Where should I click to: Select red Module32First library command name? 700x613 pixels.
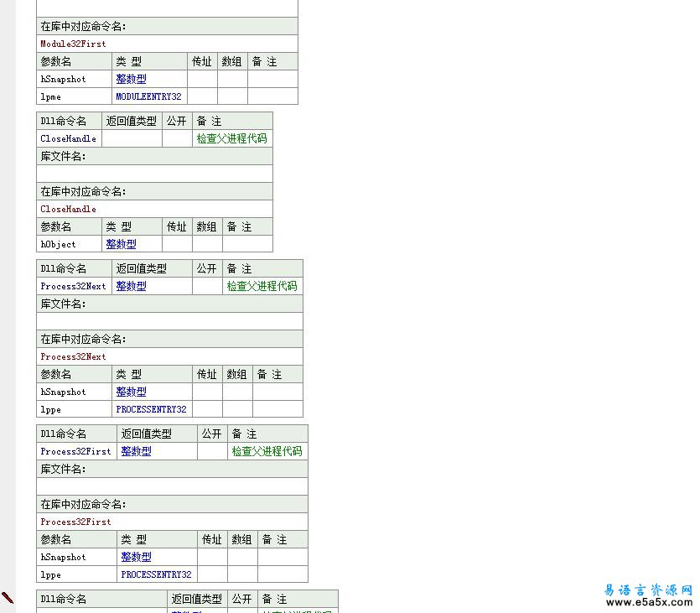coord(74,44)
